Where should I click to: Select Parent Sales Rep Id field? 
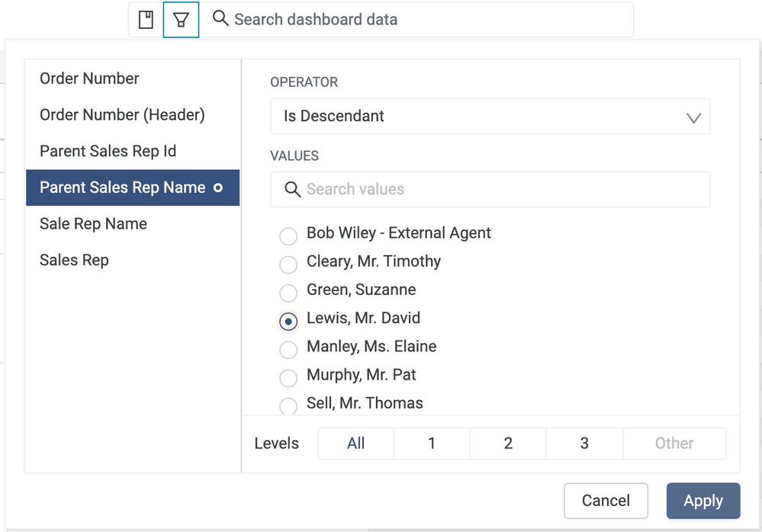tap(108, 151)
